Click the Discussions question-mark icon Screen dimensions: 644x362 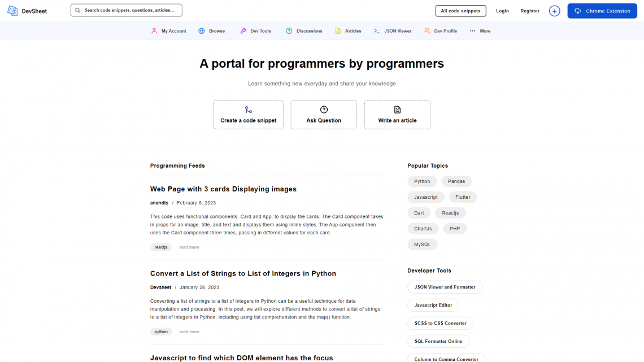(289, 31)
